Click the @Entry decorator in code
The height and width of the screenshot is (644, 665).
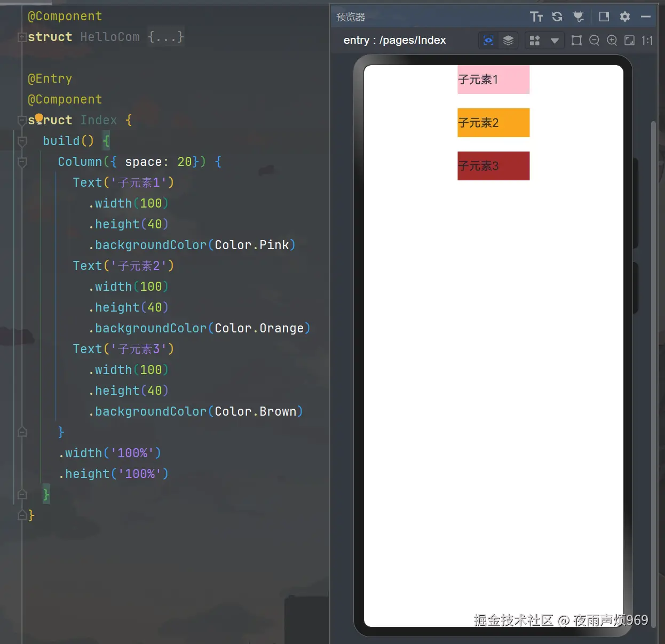click(50, 78)
